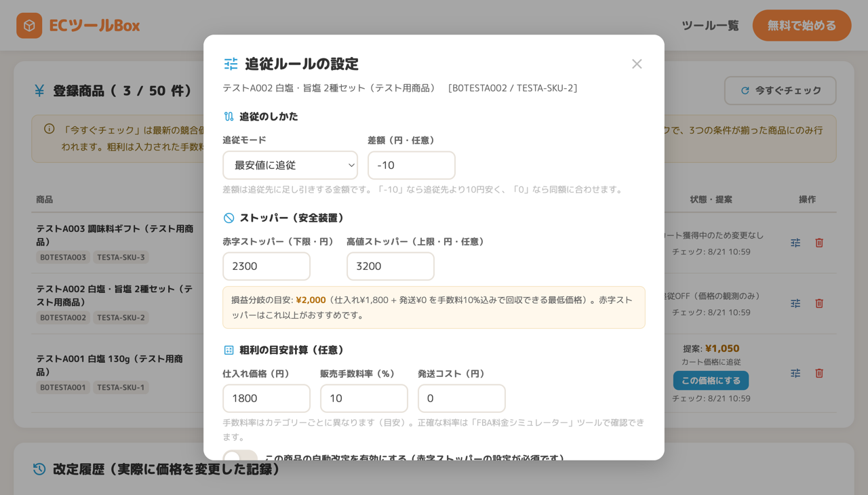Click the 商品 column header
The image size is (868, 495).
[45, 199]
